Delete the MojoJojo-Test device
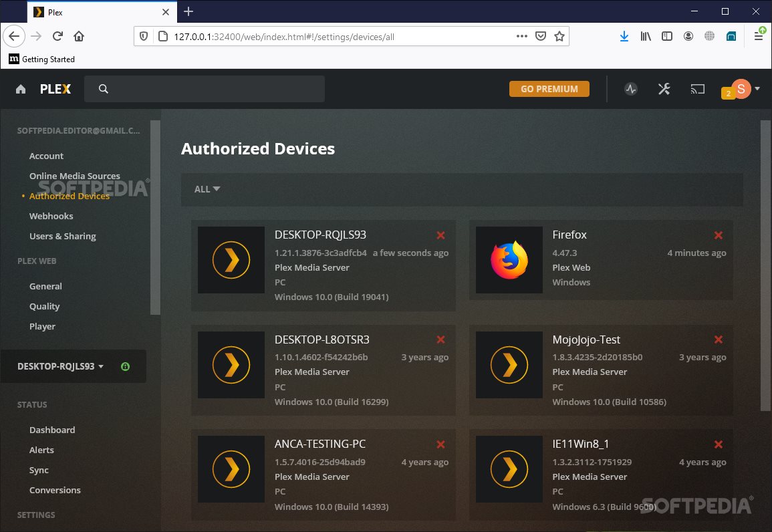 [718, 340]
